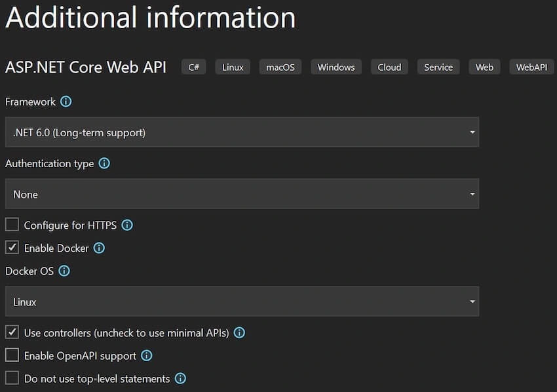Click the Cloud tag
Image resolution: width=557 pixels, height=392 pixels.
(389, 67)
